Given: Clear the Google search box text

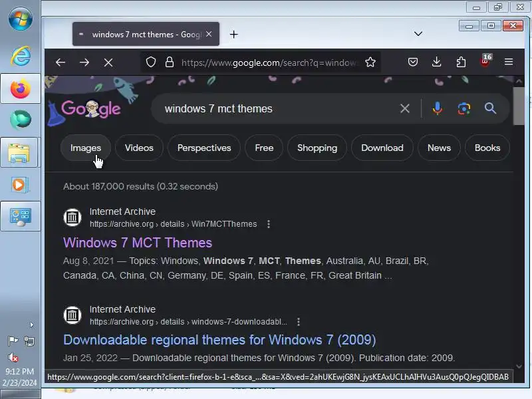Looking at the screenshot, I should [x=404, y=108].
